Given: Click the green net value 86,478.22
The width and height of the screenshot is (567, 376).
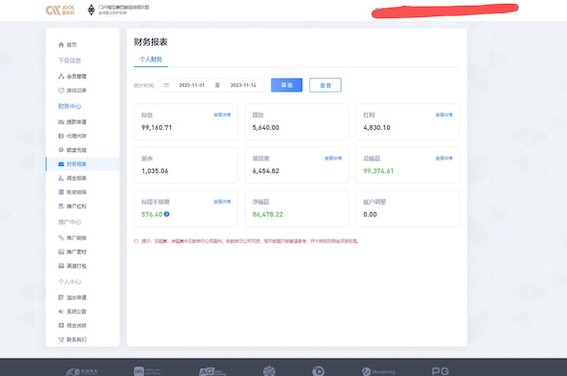Looking at the screenshot, I should coord(268,214).
